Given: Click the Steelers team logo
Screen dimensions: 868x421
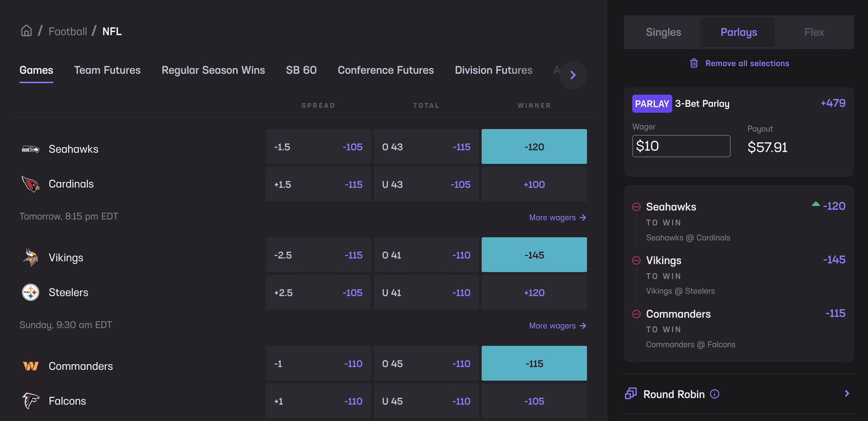Looking at the screenshot, I should [x=31, y=292].
